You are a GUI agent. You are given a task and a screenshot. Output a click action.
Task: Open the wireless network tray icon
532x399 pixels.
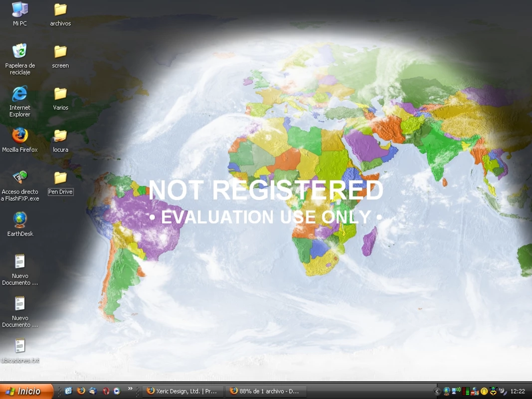pos(456,391)
